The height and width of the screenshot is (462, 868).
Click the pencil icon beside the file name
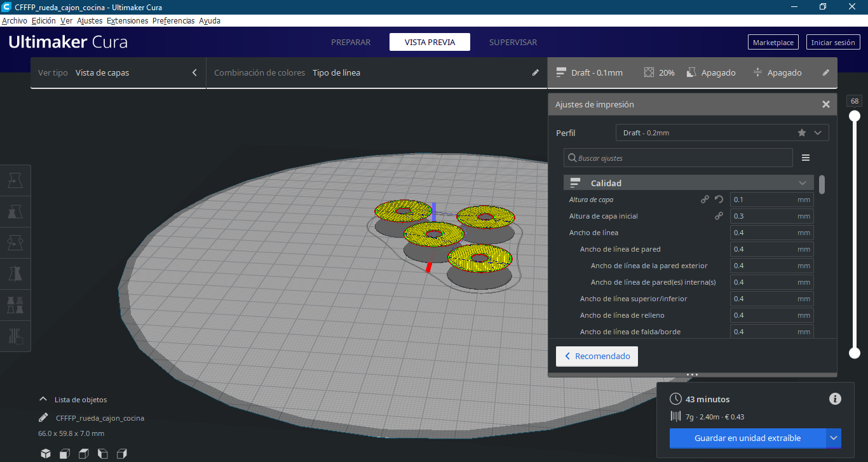tap(43, 418)
